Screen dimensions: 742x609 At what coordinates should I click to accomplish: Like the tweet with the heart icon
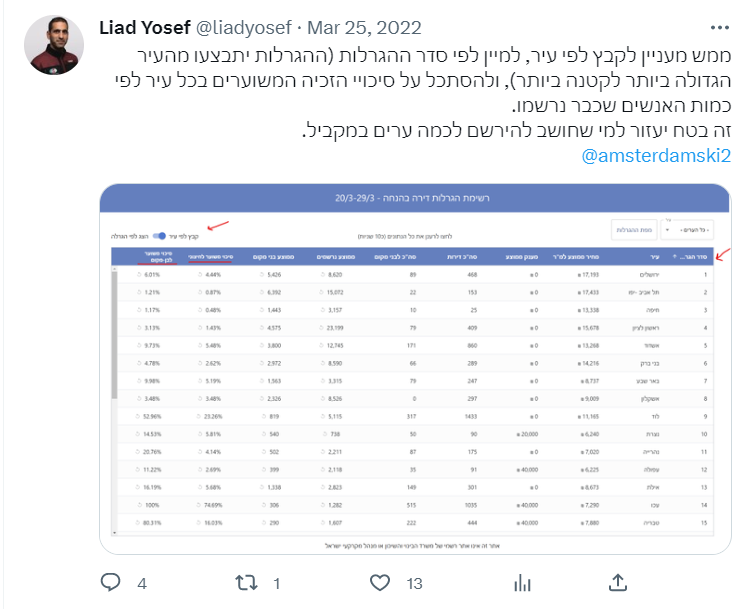click(380, 581)
